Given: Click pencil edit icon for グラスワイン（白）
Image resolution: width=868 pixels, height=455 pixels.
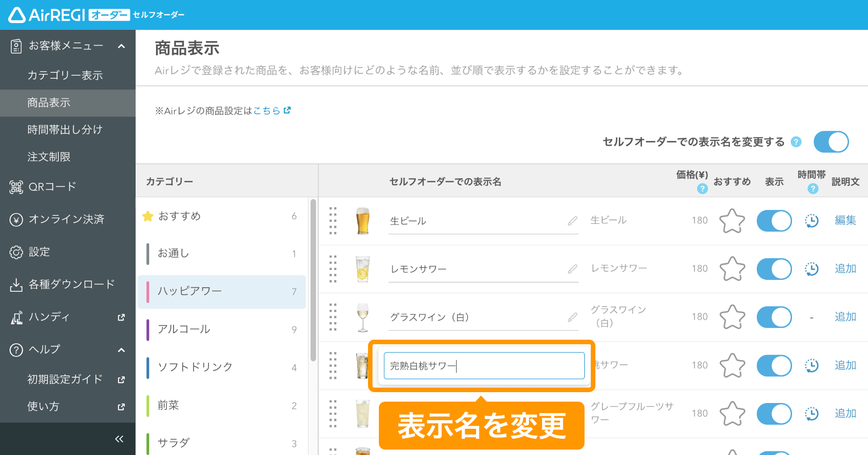Looking at the screenshot, I should tap(572, 317).
